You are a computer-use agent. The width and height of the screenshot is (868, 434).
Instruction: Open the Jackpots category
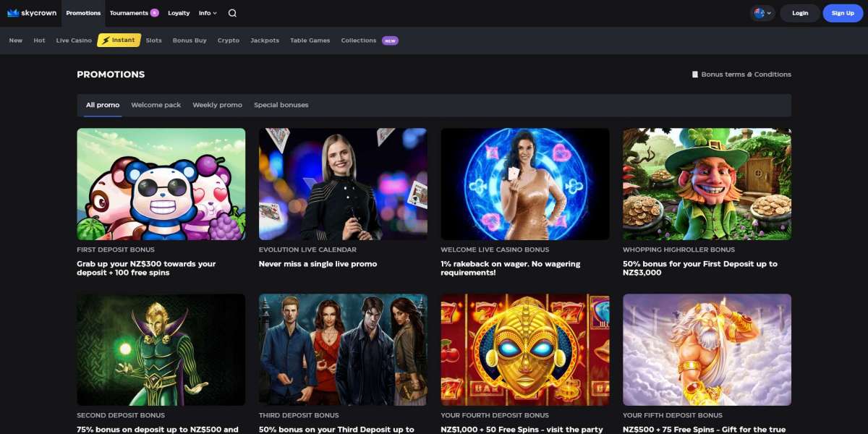[x=265, y=41]
